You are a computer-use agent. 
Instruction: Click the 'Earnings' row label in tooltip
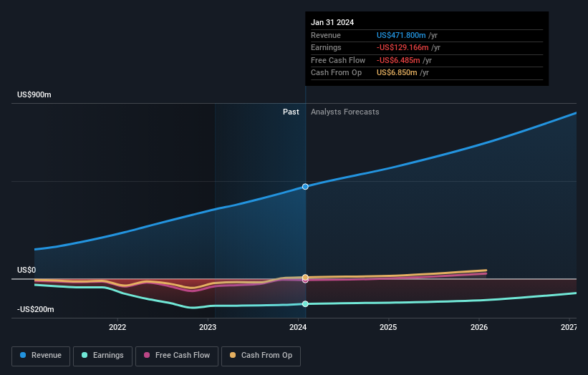[x=326, y=47]
